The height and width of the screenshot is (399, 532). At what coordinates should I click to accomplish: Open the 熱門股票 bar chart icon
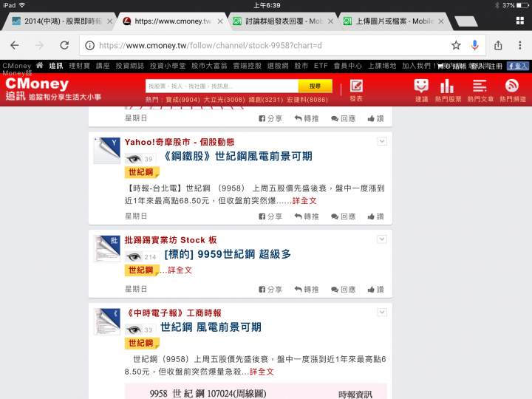click(x=448, y=90)
